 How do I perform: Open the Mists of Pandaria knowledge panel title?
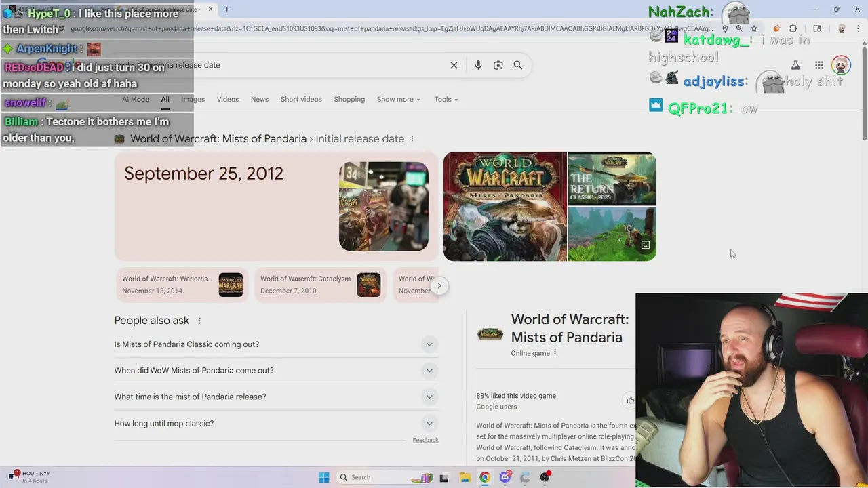pos(570,329)
